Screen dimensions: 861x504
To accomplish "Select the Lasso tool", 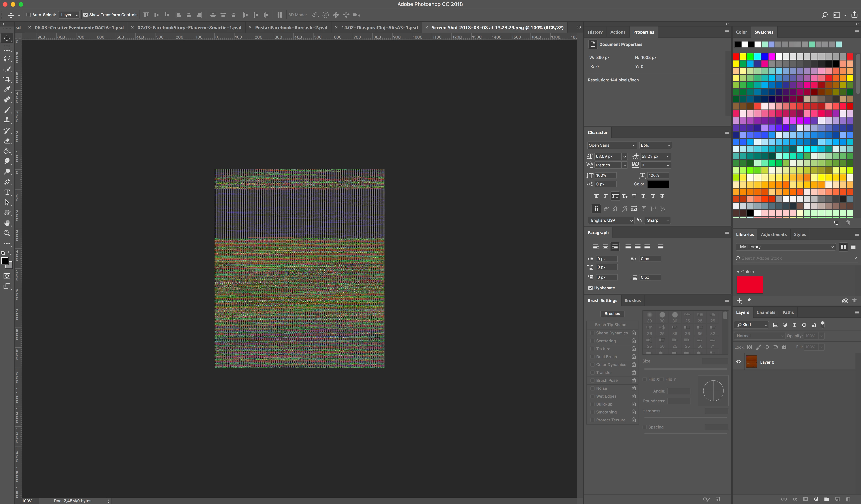I will click(x=7, y=59).
